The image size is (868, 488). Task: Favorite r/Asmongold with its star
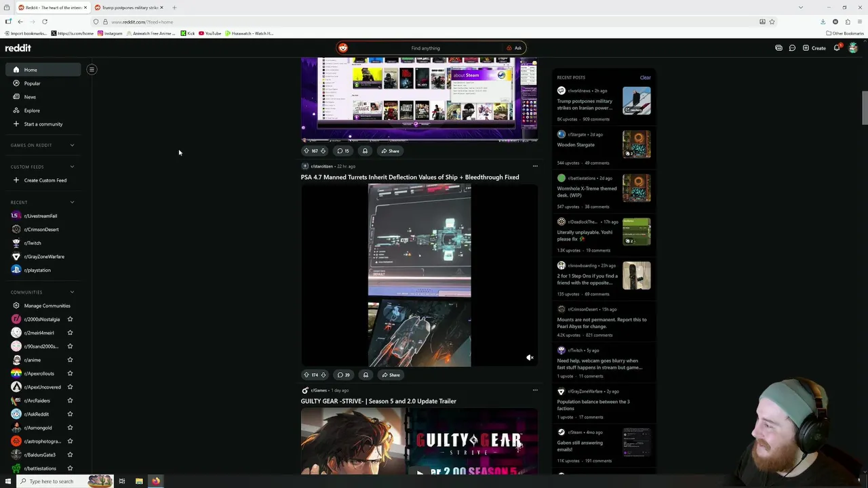70,428
